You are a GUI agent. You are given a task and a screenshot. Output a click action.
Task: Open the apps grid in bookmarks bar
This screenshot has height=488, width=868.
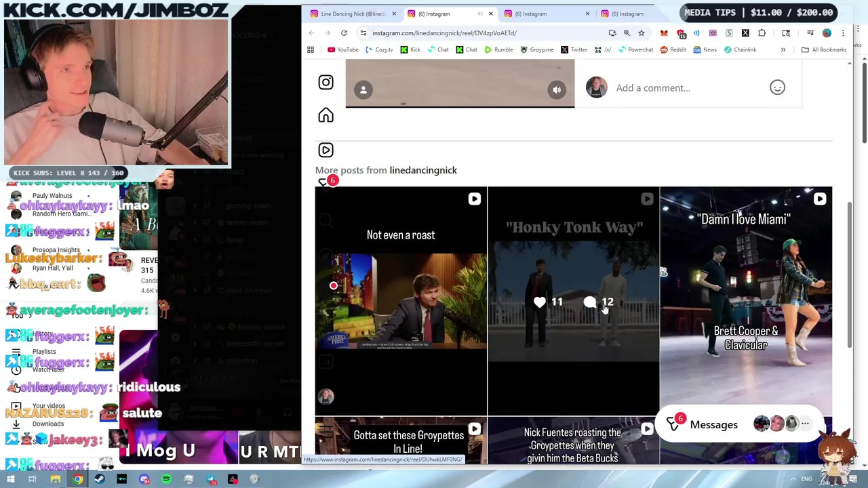[311, 49]
